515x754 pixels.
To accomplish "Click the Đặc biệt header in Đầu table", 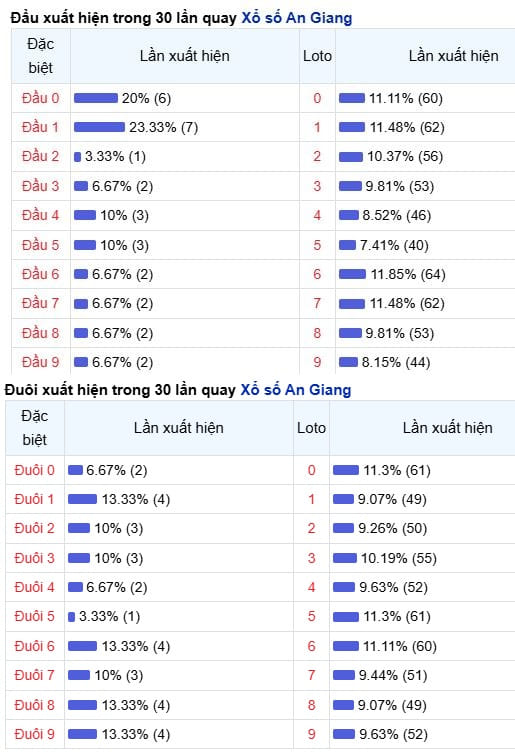I will [40, 56].
